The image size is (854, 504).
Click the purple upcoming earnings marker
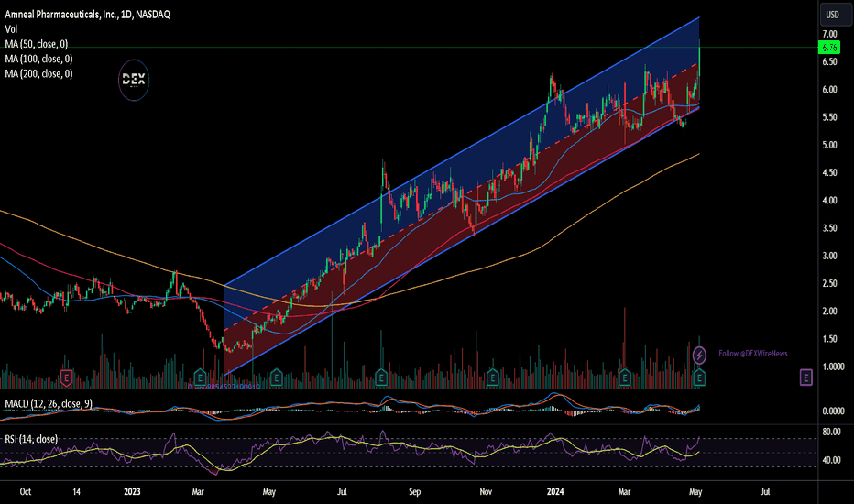[x=806, y=377]
